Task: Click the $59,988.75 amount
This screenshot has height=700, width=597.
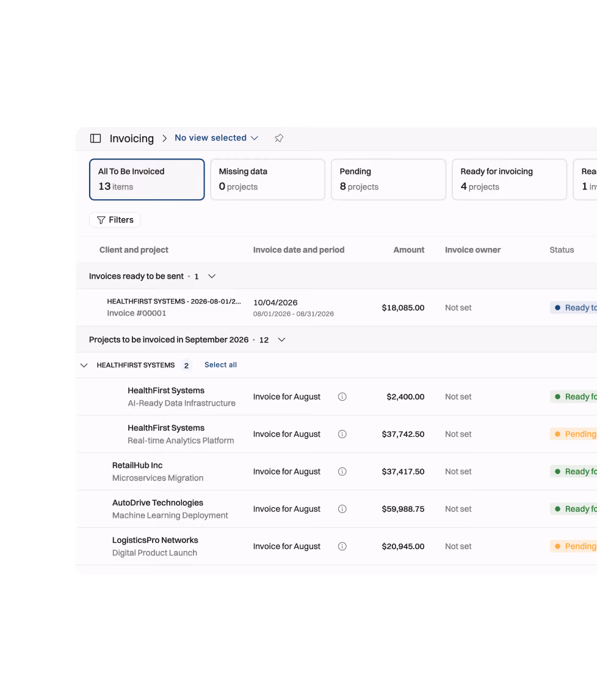Action: point(403,509)
